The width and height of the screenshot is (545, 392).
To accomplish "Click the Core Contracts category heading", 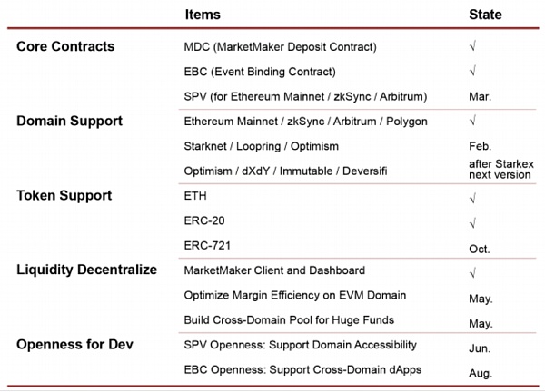I will 65,46.
